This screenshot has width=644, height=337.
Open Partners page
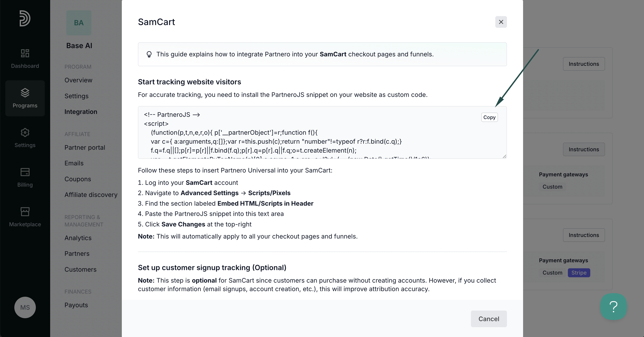click(77, 254)
